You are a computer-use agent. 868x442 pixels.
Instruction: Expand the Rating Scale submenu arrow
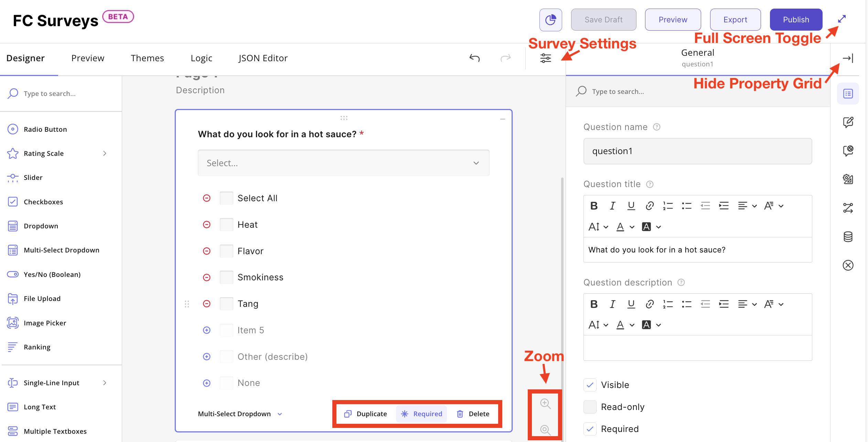pyautogui.click(x=105, y=153)
